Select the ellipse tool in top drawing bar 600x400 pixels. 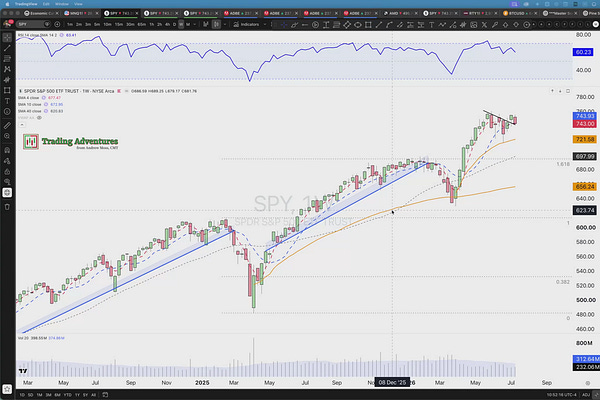357,25
